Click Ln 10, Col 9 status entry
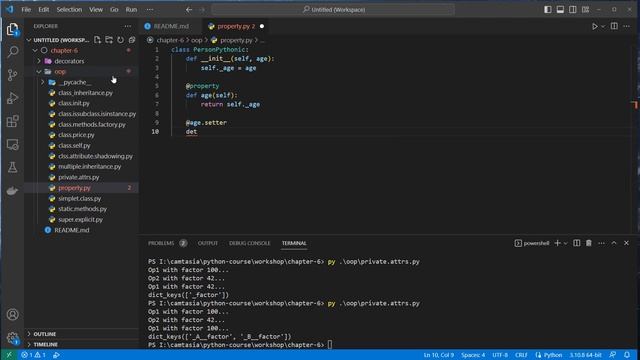The width and height of the screenshot is (640, 360). 438,355
